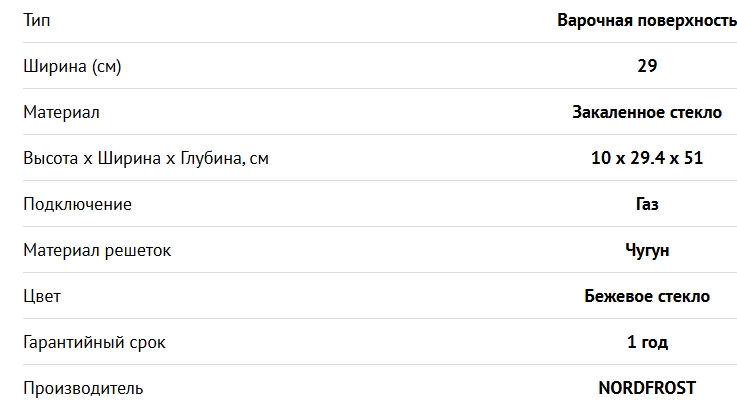Select the 10 x 29.4 x 51 value
Image resolution: width=737 pixels, height=409 pixels.
point(647,158)
